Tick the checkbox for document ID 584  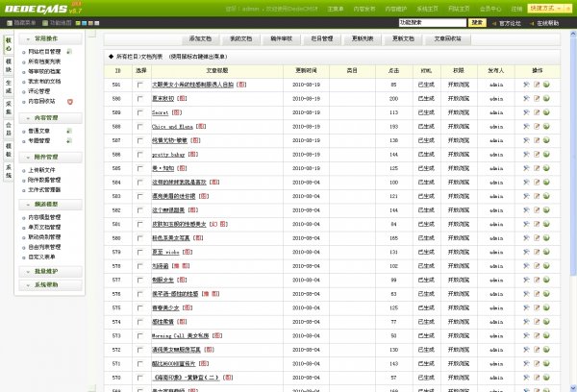[x=139, y=183]
